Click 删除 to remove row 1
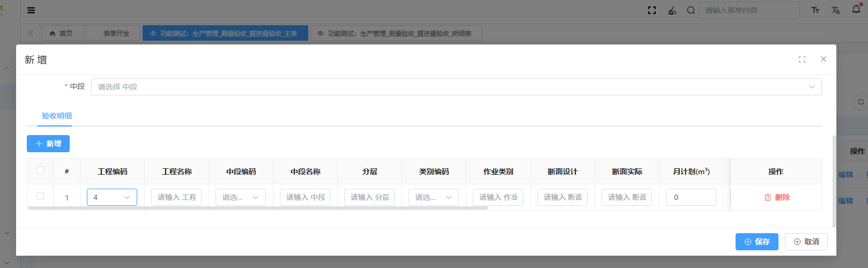The image size is (868, 268). [777, 197]
